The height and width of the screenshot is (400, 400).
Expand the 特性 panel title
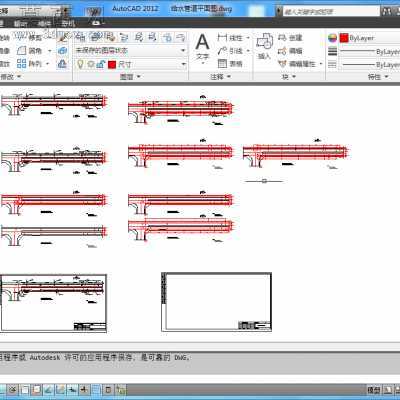click(378, 77)
